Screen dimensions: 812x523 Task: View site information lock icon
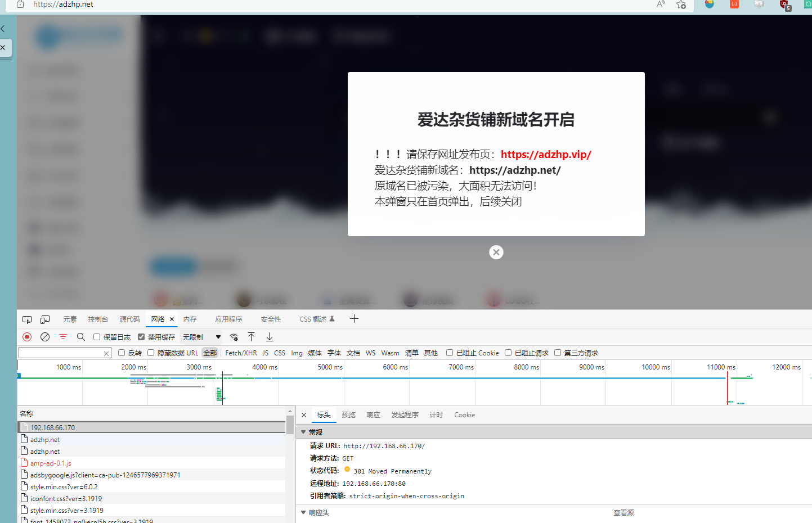(20, 4)
